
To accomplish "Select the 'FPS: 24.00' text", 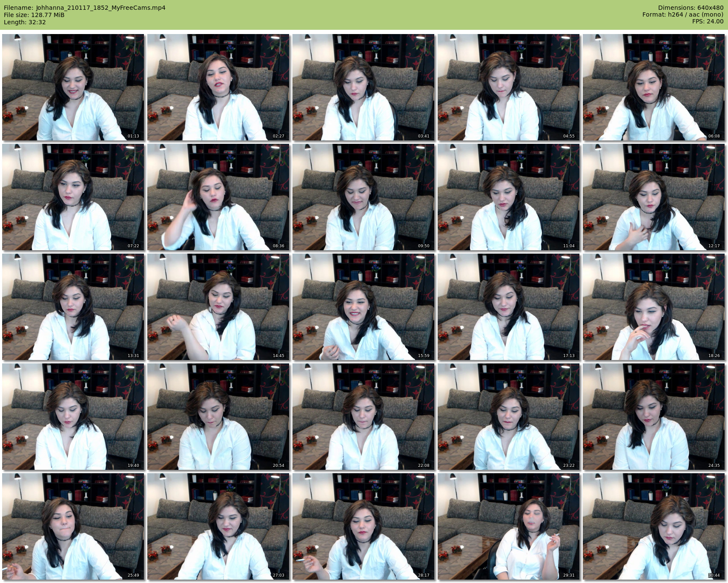I will coord(708,21).
